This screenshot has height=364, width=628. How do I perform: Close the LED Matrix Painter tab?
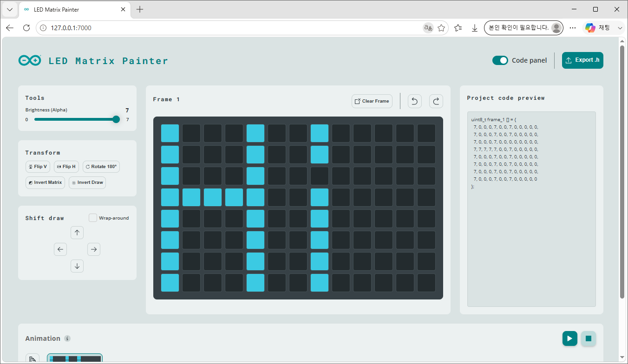124,9
